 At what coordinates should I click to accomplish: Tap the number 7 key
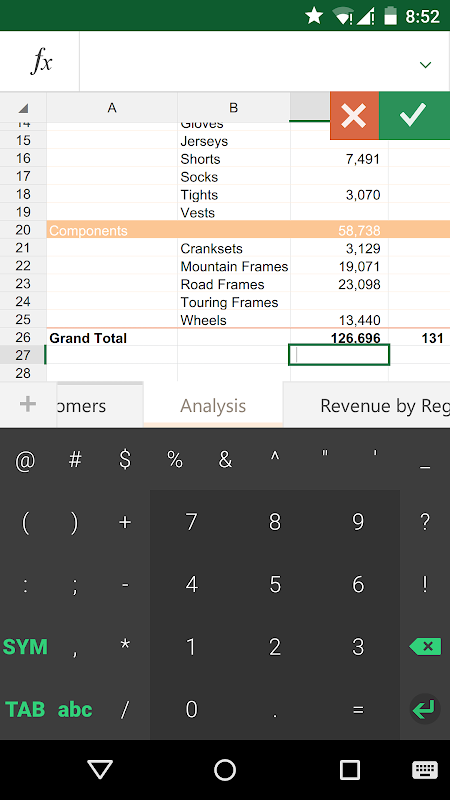[x=191, y=521]
